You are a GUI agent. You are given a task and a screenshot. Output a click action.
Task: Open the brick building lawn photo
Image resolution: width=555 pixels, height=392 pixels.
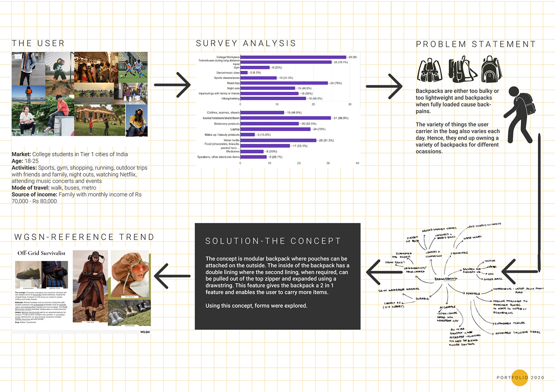100,120
